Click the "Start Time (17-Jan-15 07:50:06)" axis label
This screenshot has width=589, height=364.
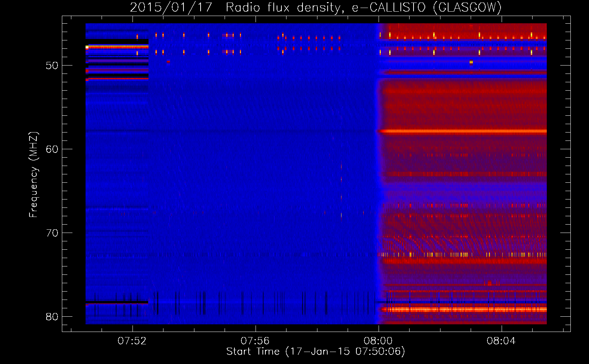coord(316,352)
